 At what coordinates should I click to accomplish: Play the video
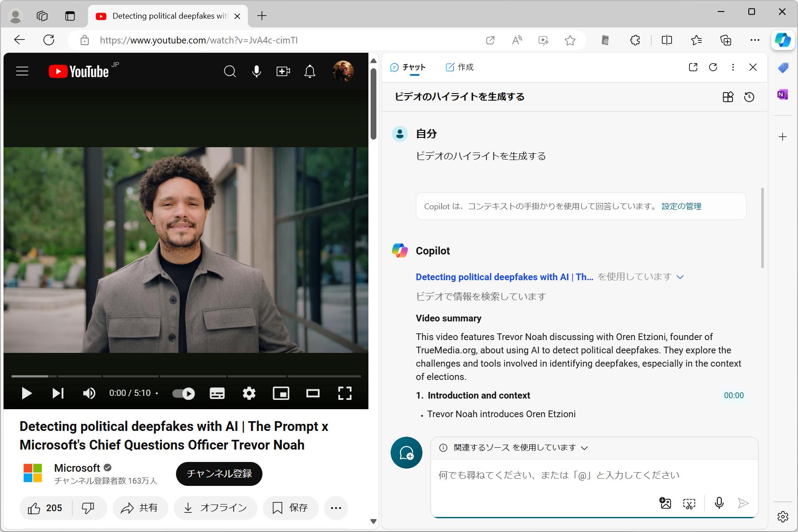(27, 393)
